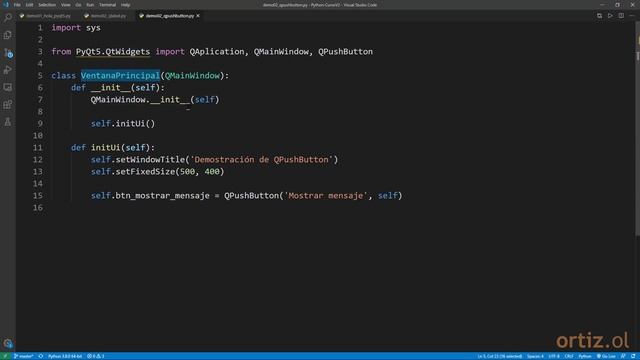
Task: Click the master branch in status bar
Action: 24,356
